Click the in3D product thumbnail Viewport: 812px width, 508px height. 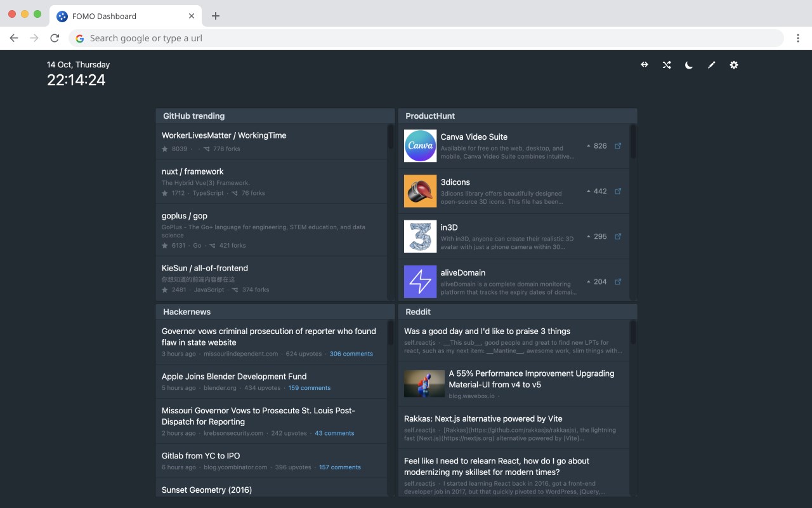(x=420, y=236)
